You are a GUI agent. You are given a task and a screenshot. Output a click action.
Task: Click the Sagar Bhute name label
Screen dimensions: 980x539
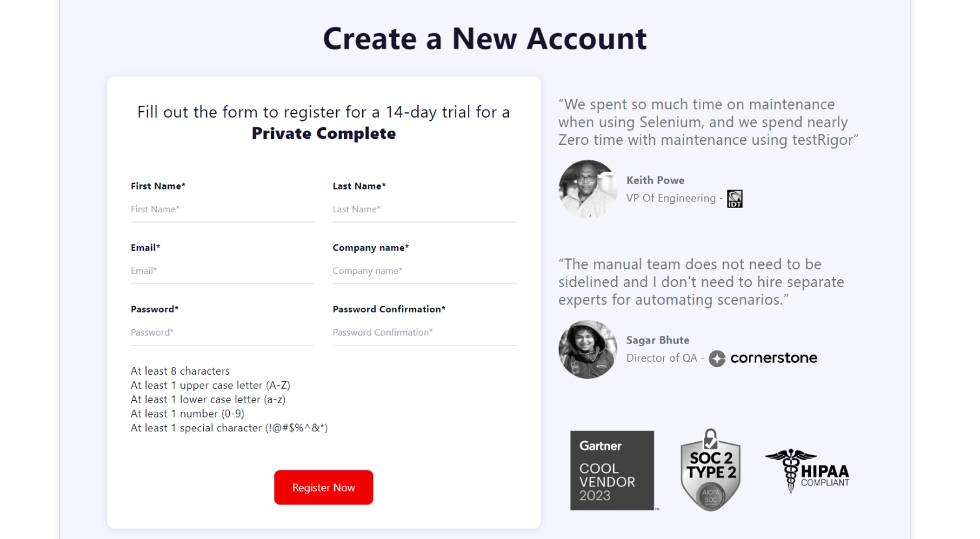(657, 340)
